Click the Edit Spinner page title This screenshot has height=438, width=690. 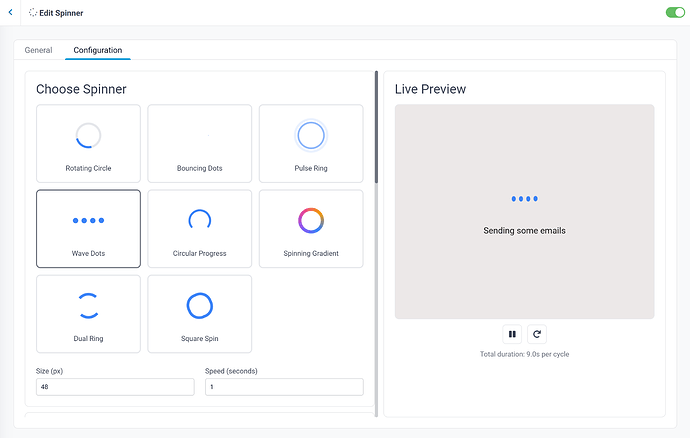pyautogui.click(x=61, y=13)
